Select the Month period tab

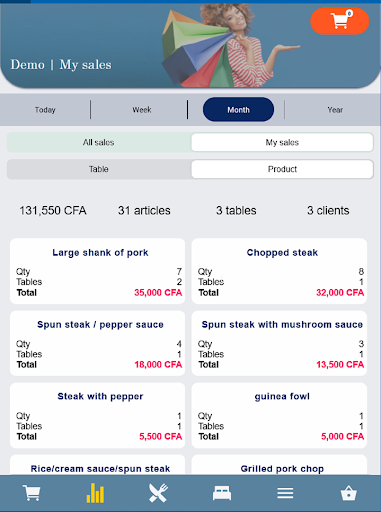tap(238, 110)
